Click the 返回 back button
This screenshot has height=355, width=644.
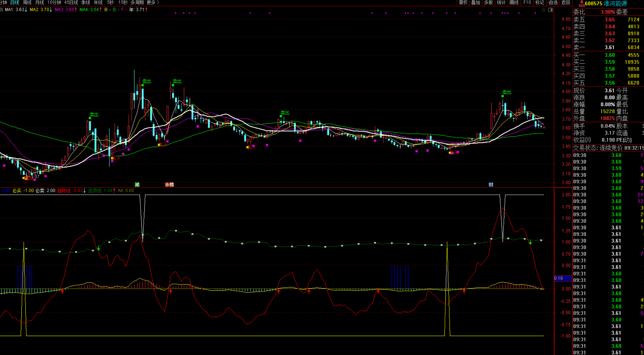(566, 3)
